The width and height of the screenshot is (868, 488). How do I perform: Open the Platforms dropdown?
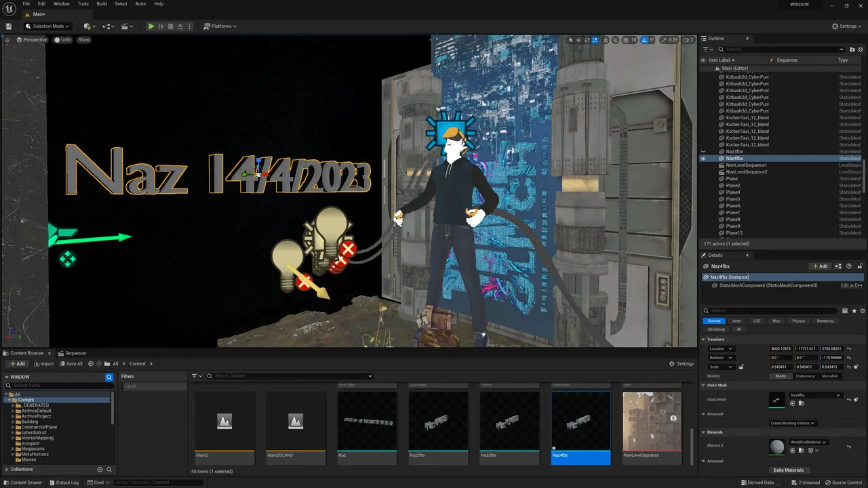pos(220,26)
